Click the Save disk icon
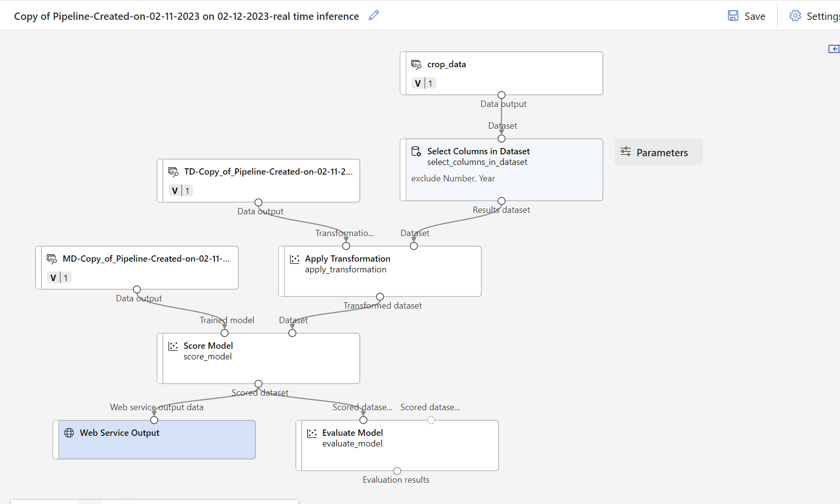Image resolution: width=840 pixels, height=504 pixels. coord(733,15)
